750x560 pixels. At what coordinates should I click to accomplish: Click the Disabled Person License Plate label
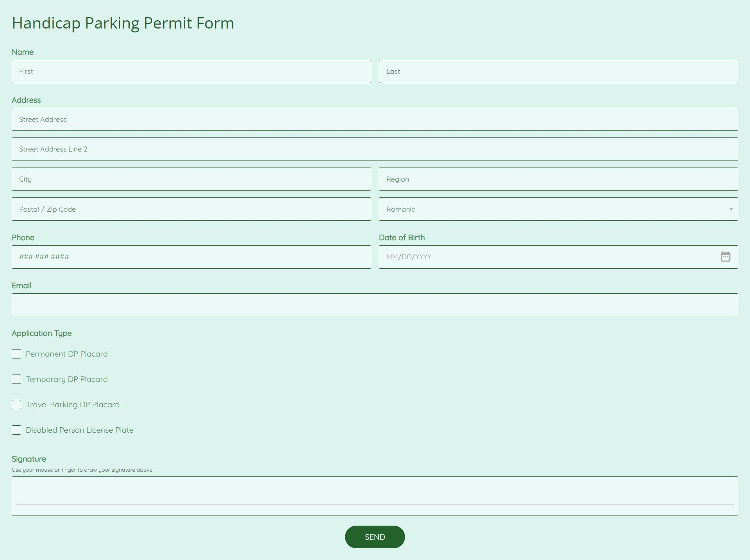tap(80, 430)
